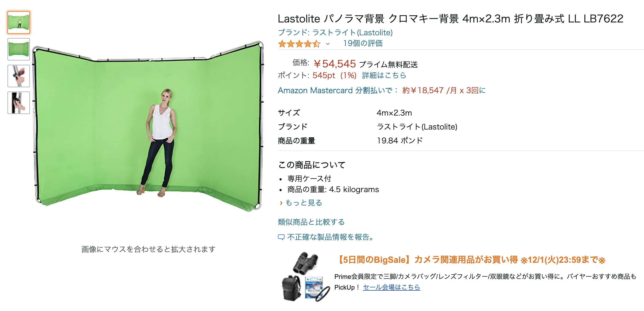Select the second thumbnail showing plain green backdrop

[19, 49]
